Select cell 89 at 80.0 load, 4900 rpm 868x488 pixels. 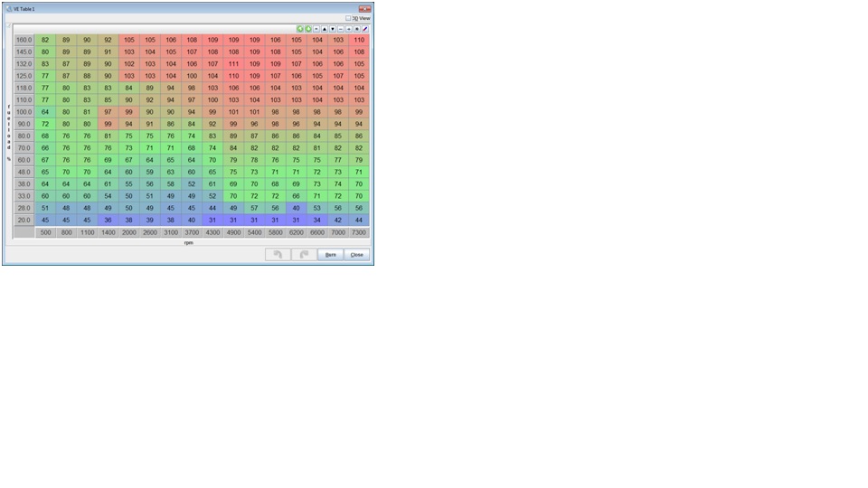pos(233,136)
